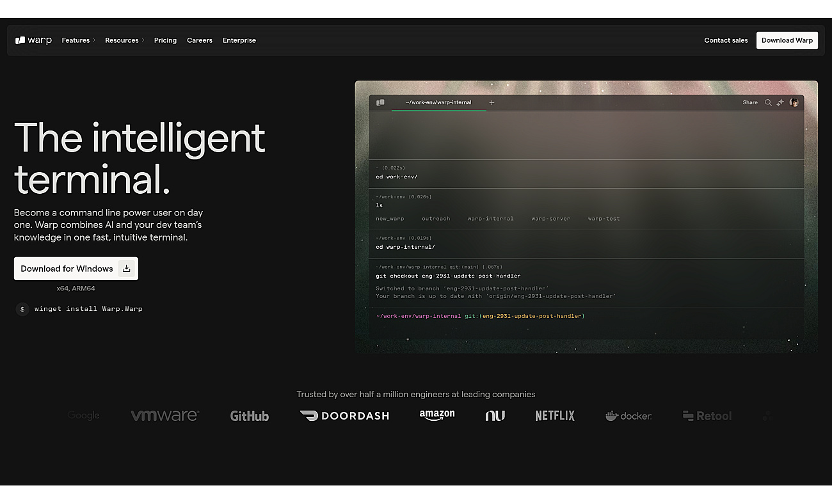Viewport: 832px width, 504px height.
Task: Click the GitHub logo
Action: pos(250,416)
